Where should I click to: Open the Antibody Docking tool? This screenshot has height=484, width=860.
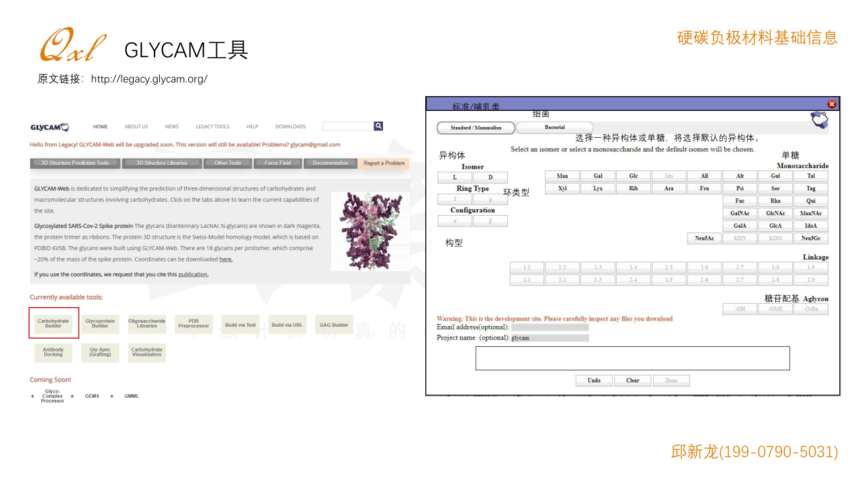point(53,352)
